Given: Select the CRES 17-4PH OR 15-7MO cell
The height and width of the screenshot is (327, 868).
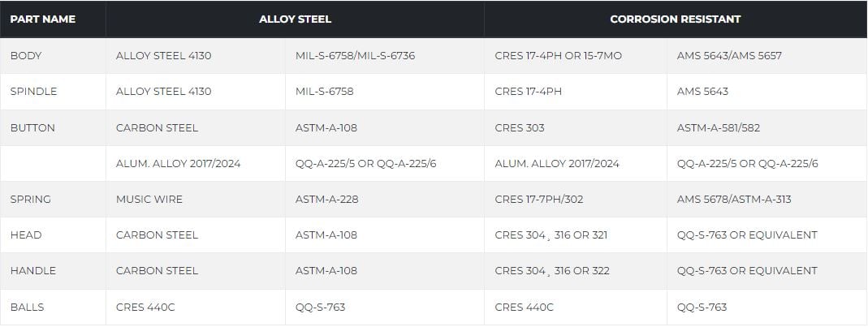Looking at the screenshot, I should tap(558, 56).
